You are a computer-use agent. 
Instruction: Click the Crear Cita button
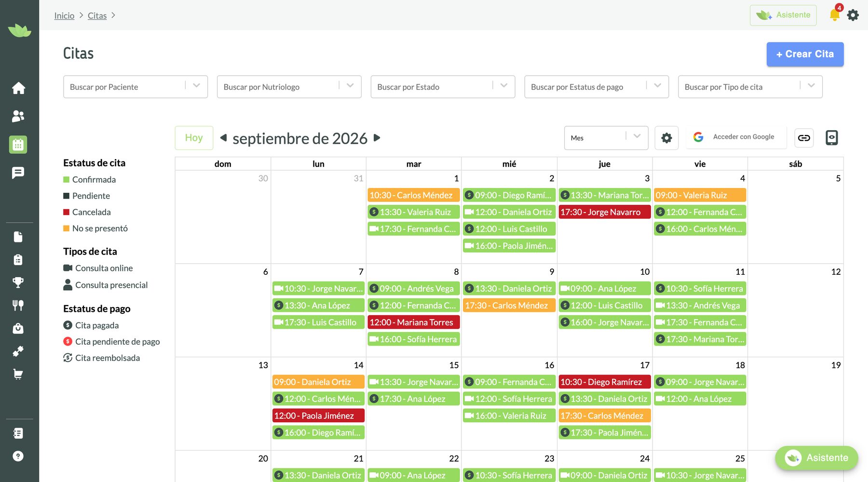(805, 54)
